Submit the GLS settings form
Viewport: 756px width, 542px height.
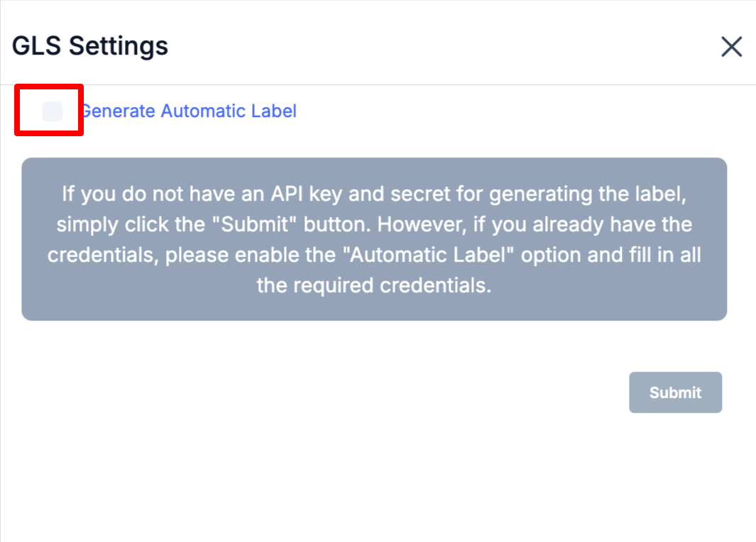tap(675, 392)
